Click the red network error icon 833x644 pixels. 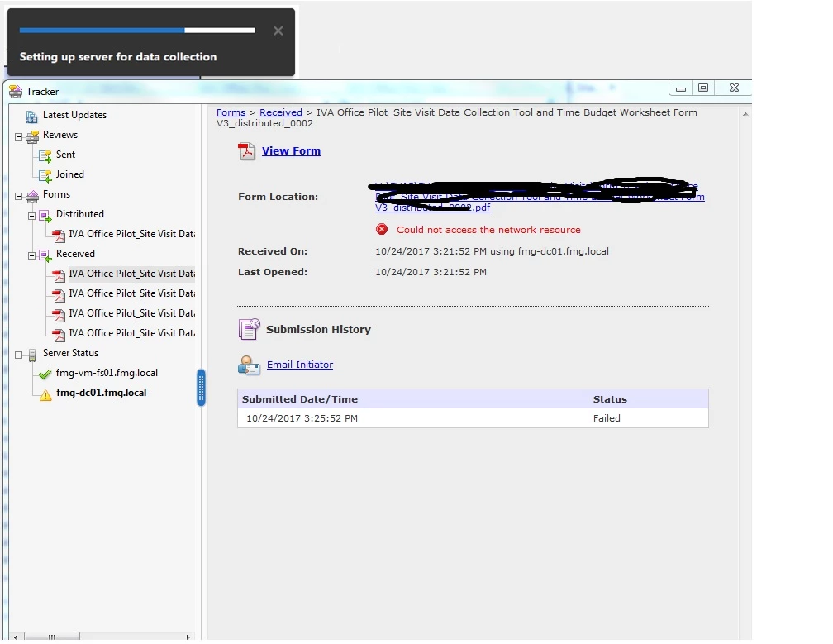(x=382, y=230)
